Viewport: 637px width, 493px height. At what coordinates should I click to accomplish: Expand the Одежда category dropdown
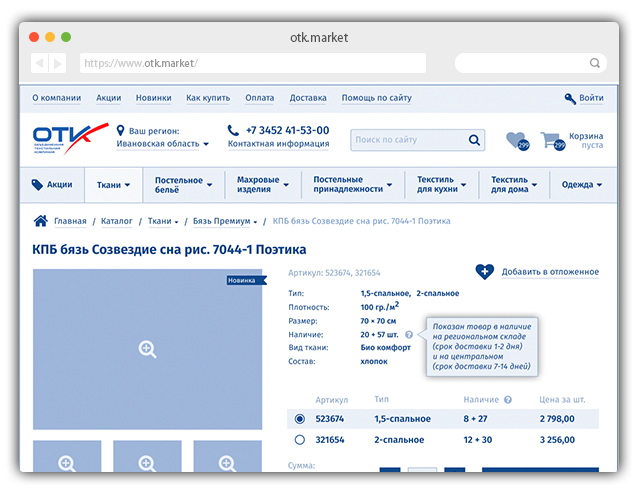coord(582,185)
